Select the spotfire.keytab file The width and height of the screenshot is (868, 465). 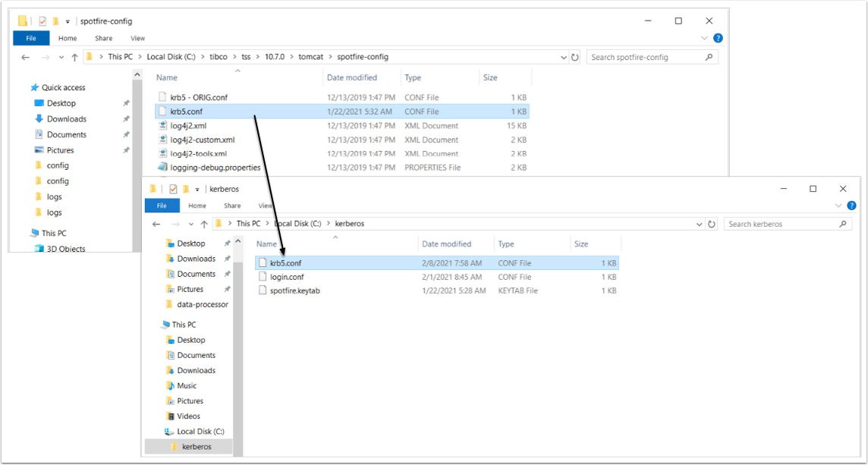tap(294, 291)
